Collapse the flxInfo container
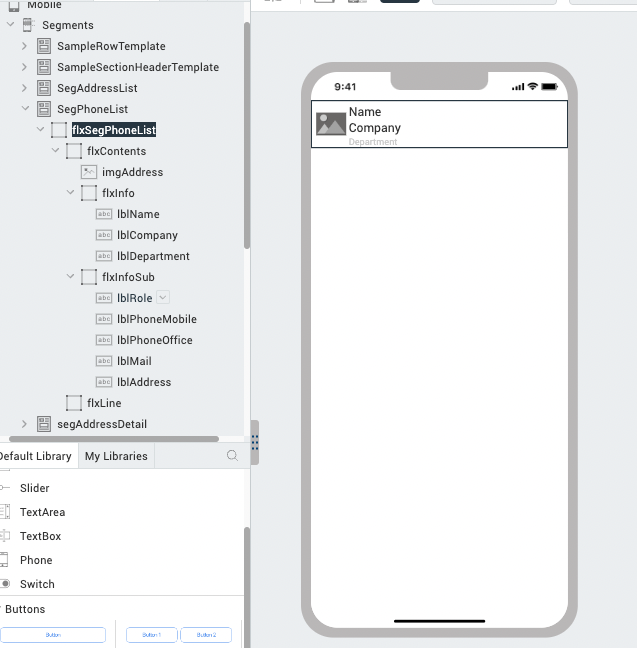This screenshot has height=648, width=637. coord(70,193)
